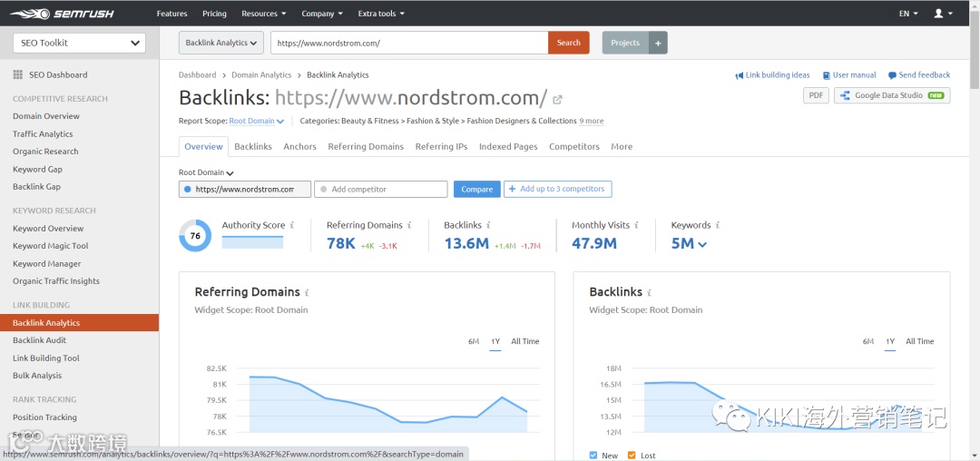Click info icon next to Monthly Visits
The height and width of the screenshot is (461, 980).
635,225
